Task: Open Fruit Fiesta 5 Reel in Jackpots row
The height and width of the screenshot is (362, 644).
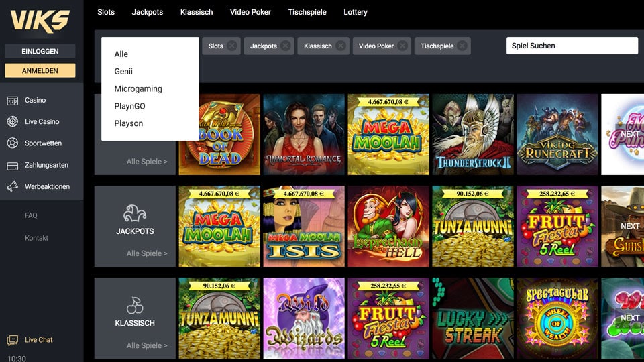Action: [557, 226]
